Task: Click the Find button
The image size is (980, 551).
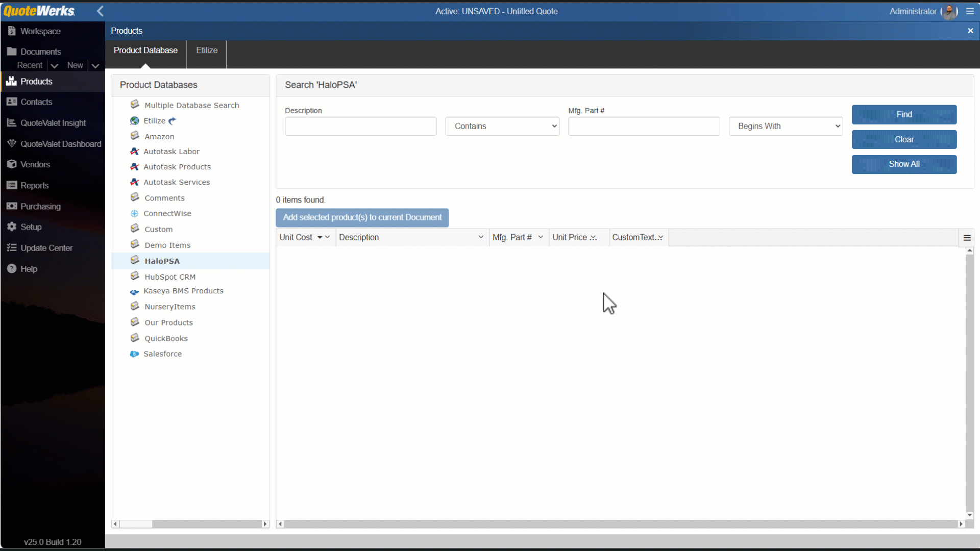Action: pos(904,114)
